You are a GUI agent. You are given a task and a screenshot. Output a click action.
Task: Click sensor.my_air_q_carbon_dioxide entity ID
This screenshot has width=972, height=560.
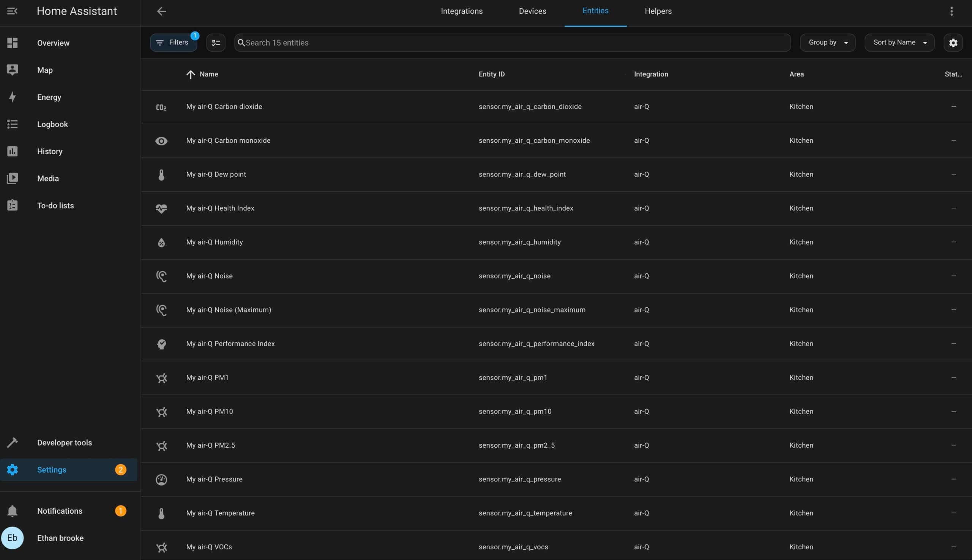coord(530,107)
